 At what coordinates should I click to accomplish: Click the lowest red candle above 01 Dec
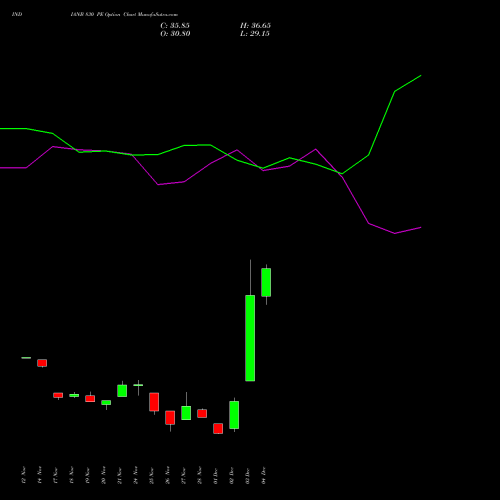click(x=218, y=428)
